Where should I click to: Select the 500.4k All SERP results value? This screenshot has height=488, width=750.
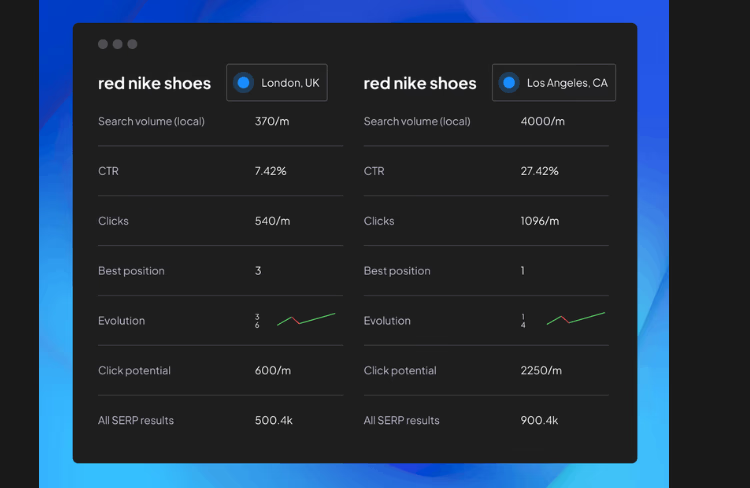click(273, 421)
